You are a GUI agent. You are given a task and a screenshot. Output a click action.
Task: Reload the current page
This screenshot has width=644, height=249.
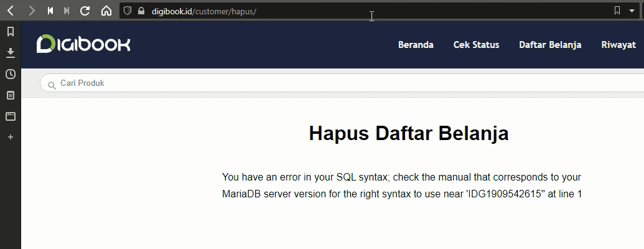pyautogui.click(x=85, y=11)
